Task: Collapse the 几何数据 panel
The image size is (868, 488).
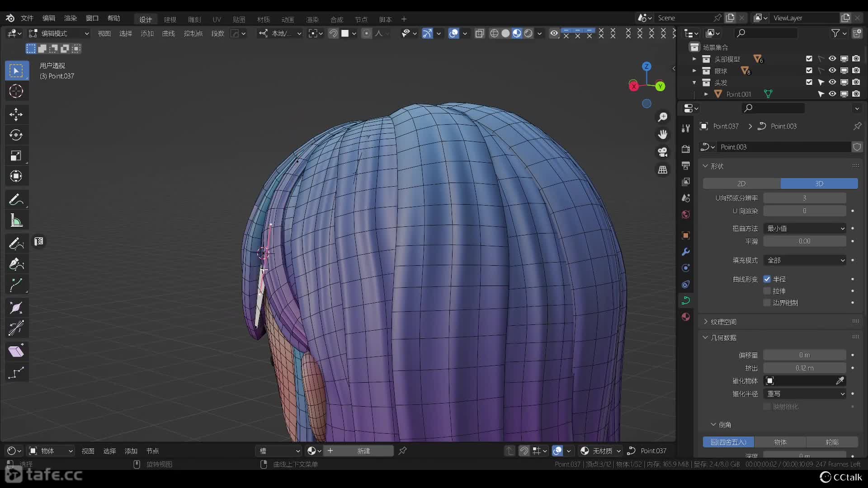Action: [705, 338]
